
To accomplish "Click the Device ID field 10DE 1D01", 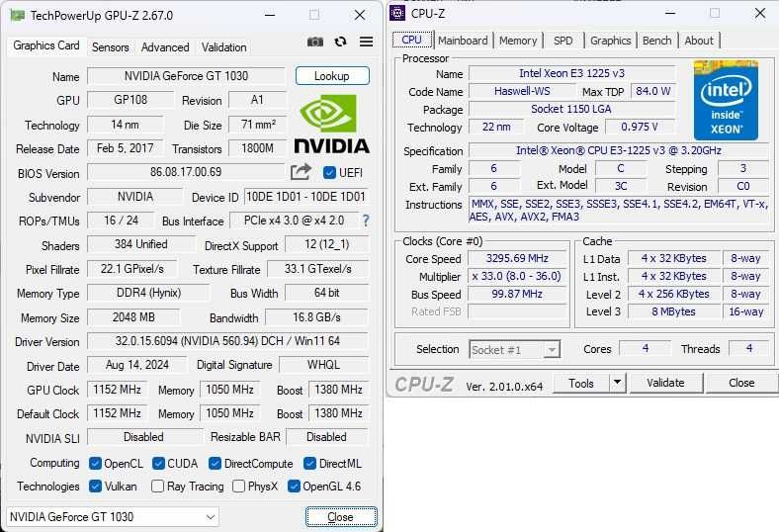I will coord(306,197).
